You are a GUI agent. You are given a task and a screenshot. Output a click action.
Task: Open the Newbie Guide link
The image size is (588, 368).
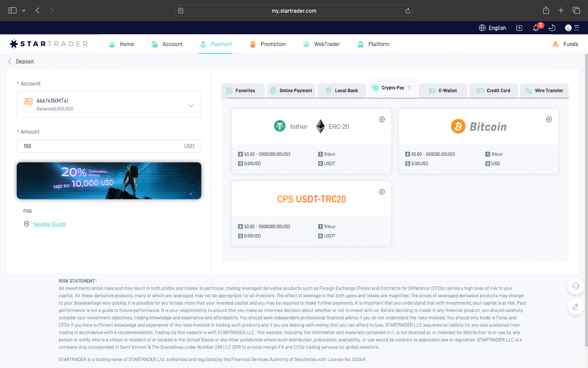[x=49, y=224]
